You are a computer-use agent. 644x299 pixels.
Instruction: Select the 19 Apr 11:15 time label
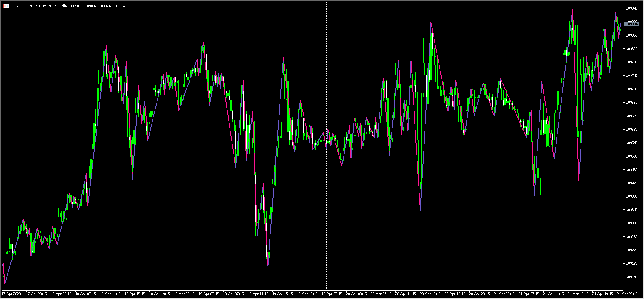pyautogui.click(x=258, y=294)
